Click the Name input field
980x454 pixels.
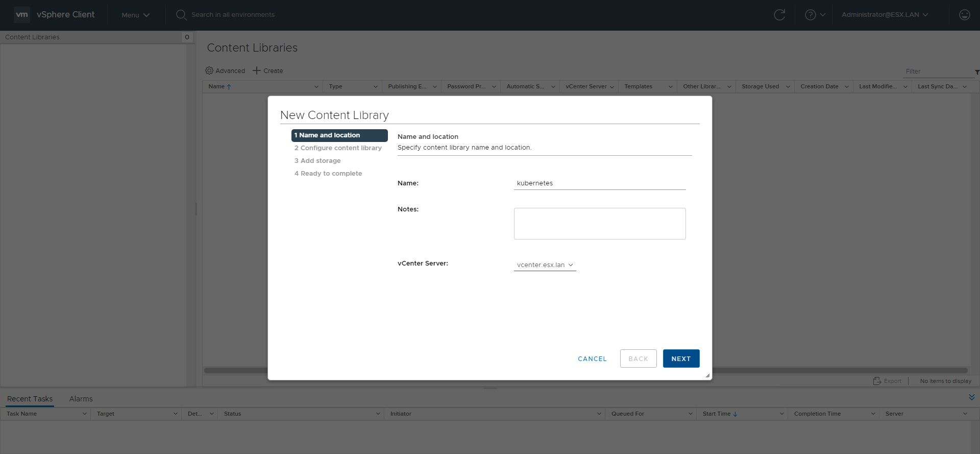pyautogui.click(x=599, y=183)
